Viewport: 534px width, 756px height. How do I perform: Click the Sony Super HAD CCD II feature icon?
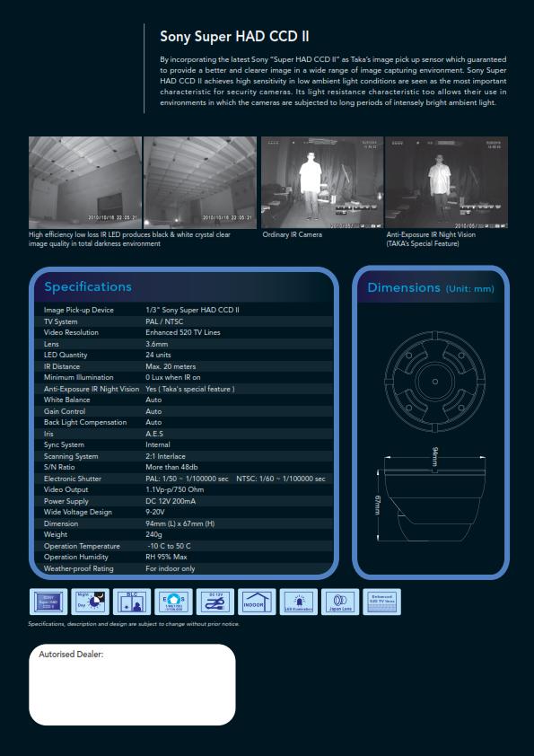click(x=48, y=602)
